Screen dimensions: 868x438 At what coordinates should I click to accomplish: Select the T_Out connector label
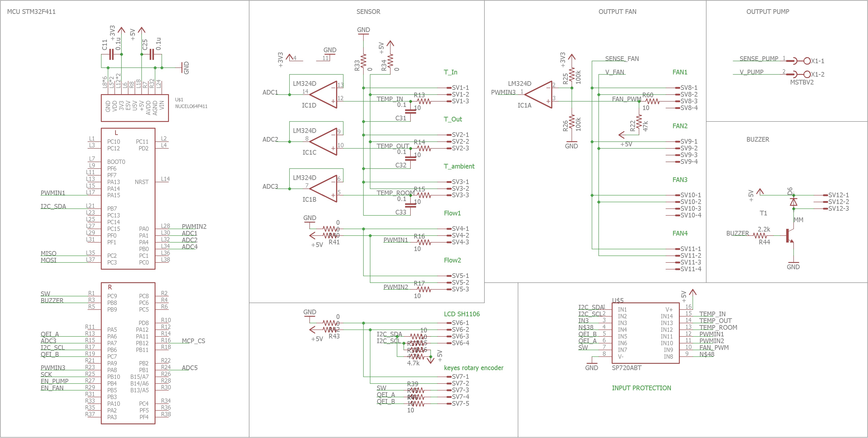[x=453, y=119]
